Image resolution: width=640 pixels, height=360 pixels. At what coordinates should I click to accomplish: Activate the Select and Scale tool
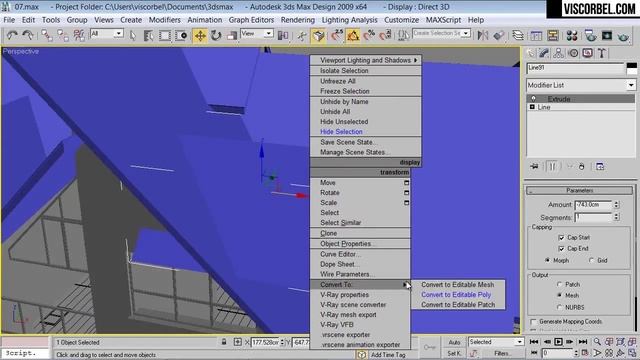232,36
